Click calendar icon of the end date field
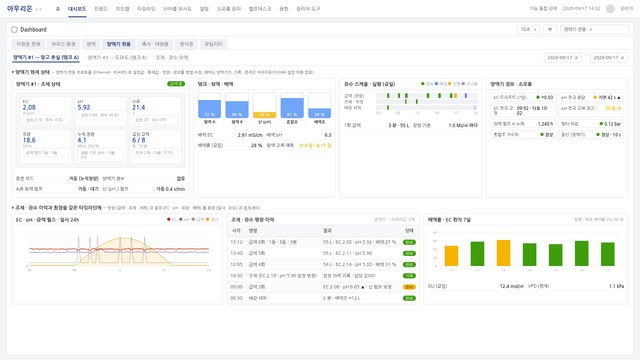 click(x=622, y=58)
